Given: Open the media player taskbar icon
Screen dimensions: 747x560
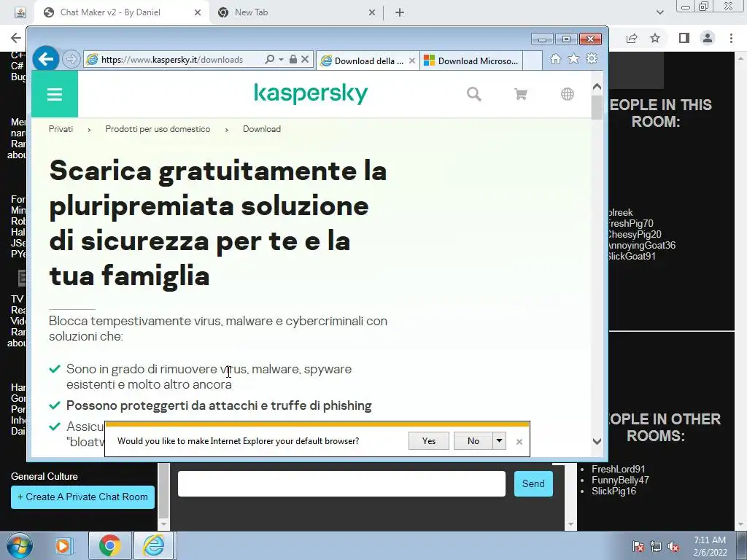Looking at the screenshot, I should click(x=63, y=545).
